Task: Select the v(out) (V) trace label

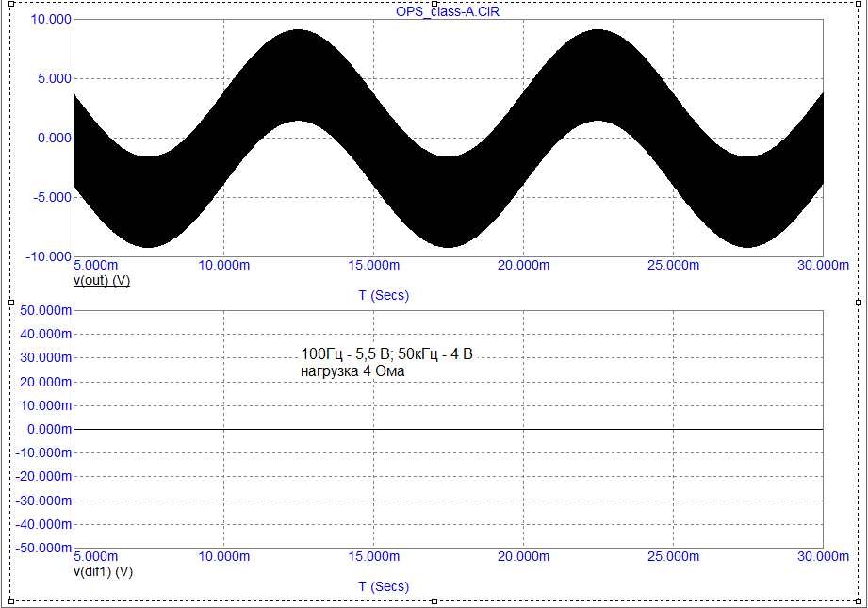Action: point(102,280)
